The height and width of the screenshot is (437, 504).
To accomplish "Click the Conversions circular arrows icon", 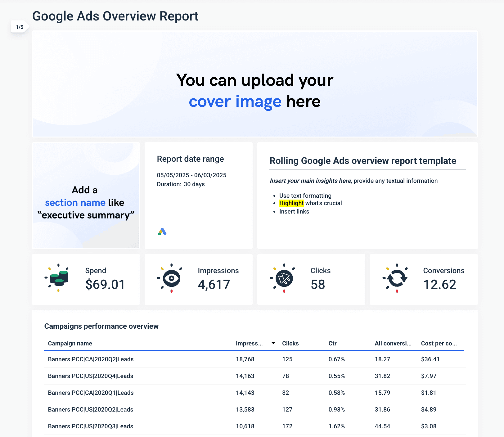I will point(396,278).
